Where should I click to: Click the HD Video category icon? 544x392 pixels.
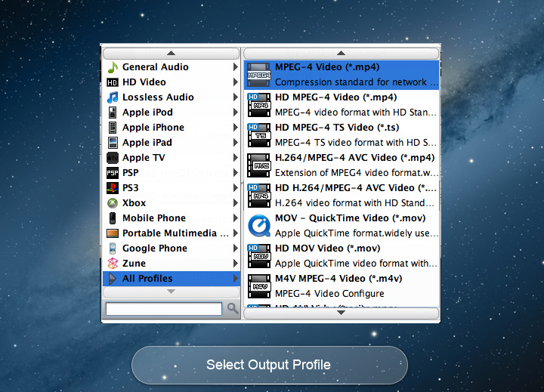click(113, 82)
